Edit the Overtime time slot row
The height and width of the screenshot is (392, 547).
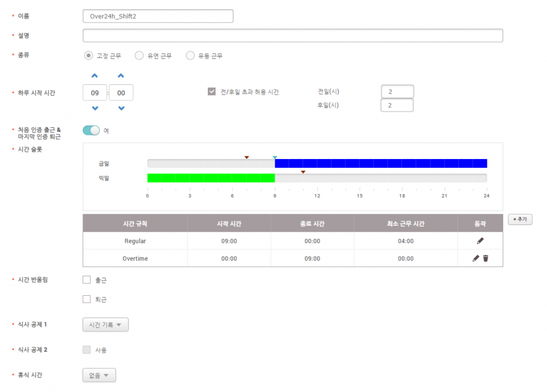pyautogui.click(x=476, y=259)
